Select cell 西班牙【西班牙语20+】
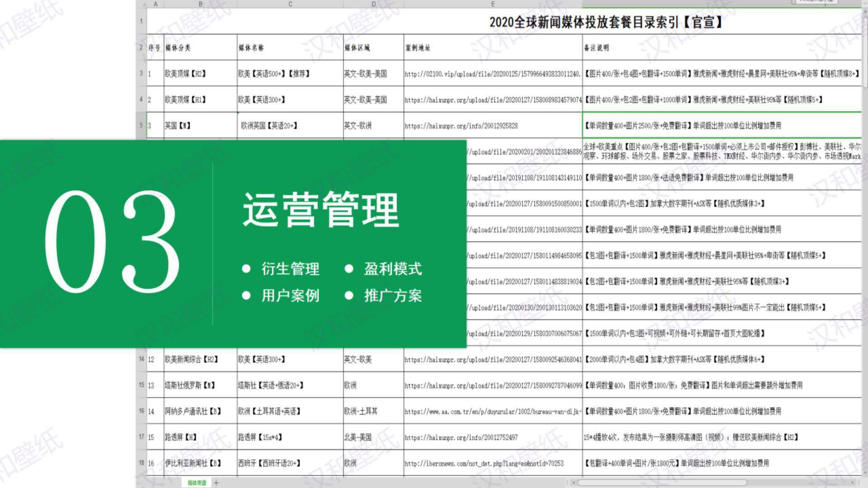868x488 pixels. click(x=290, y=463)
